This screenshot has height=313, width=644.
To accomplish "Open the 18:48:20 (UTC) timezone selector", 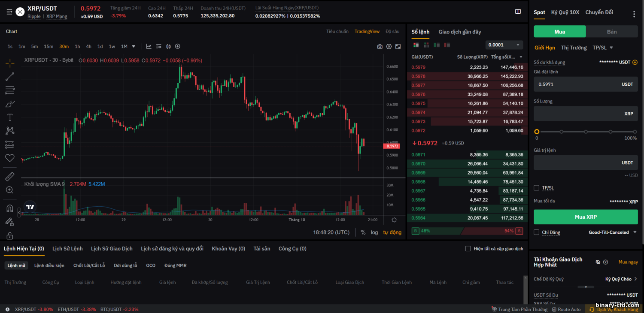I will [331, 232].
